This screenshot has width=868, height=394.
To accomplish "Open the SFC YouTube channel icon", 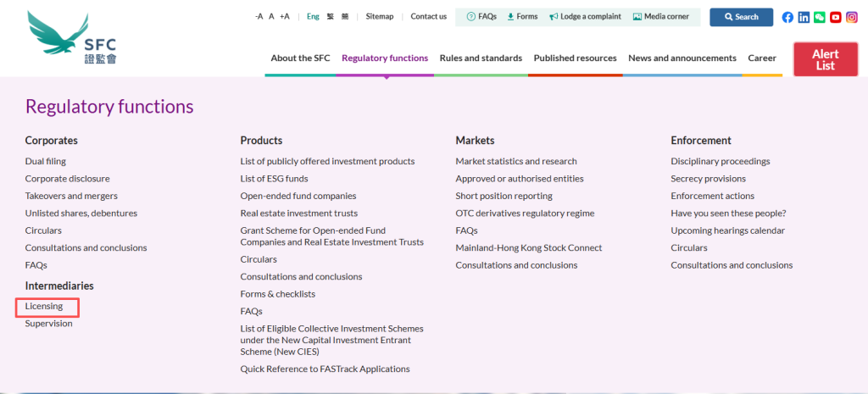I will [836, 17].
